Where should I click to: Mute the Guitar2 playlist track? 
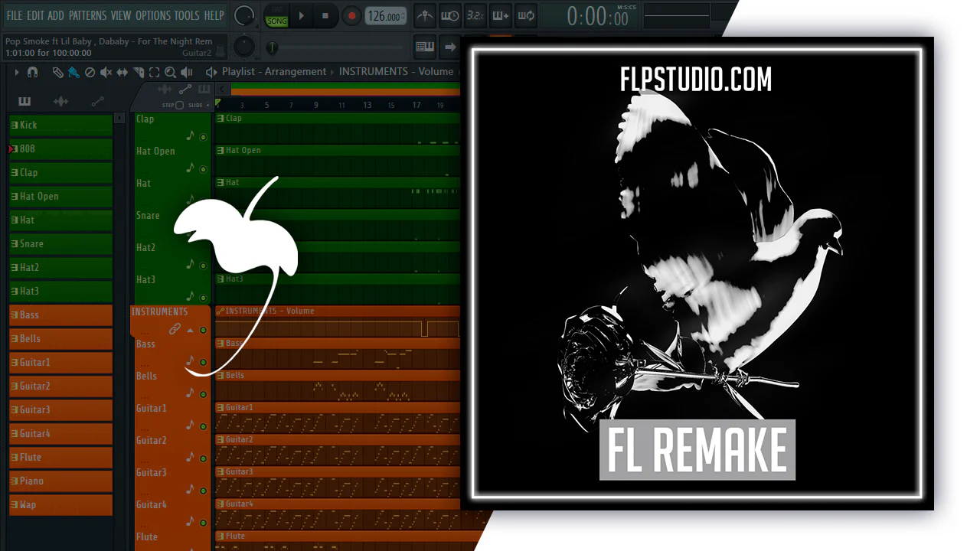pos(203,459)
